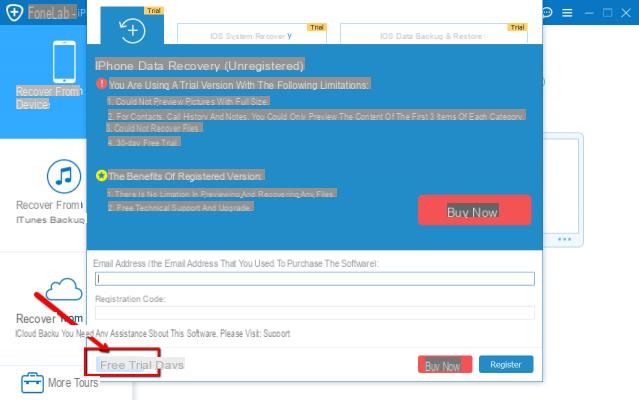Click 'Could Not Recover Files' limitation text

click(154, 128)
